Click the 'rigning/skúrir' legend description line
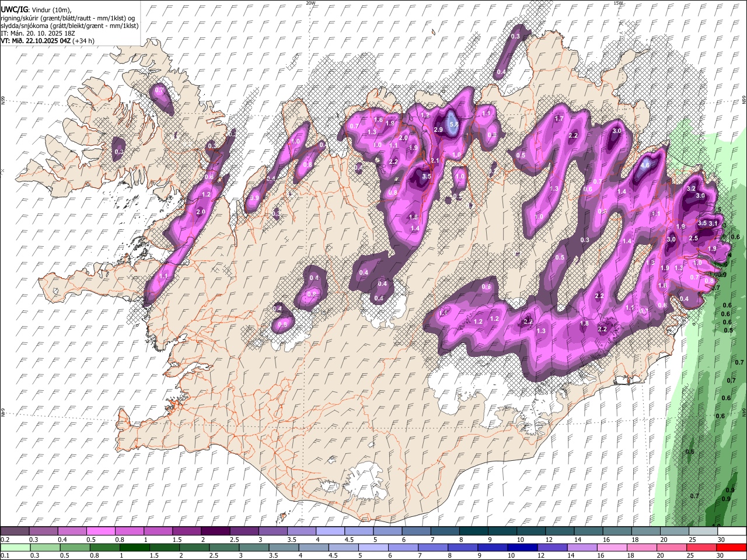The height and width of the screenshot is (560, 747). point(68,18)
